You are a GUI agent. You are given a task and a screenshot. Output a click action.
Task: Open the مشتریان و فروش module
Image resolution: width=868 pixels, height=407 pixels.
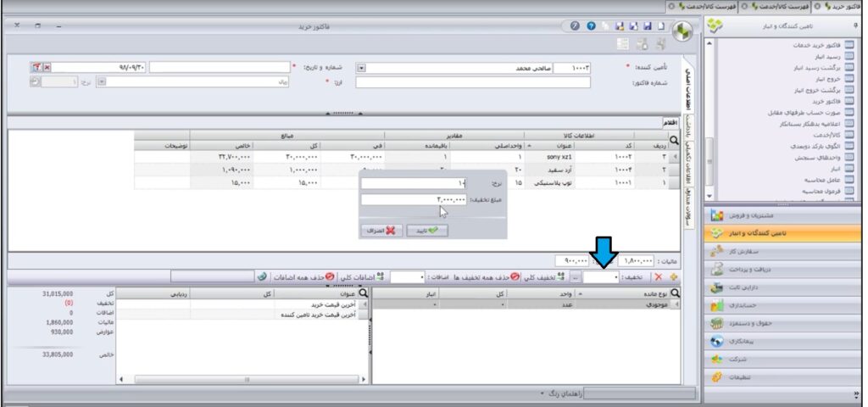click(x=782, y=215)
